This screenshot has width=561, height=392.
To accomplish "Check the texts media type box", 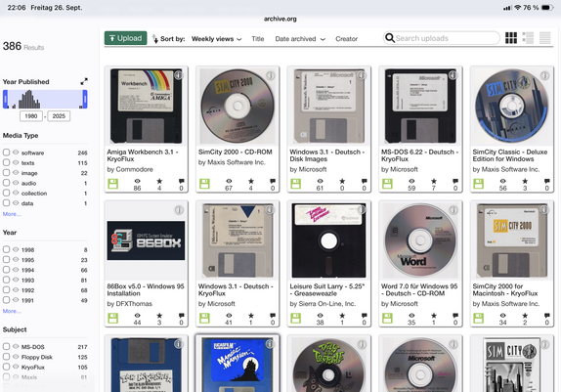I will [x=6, y=162].
